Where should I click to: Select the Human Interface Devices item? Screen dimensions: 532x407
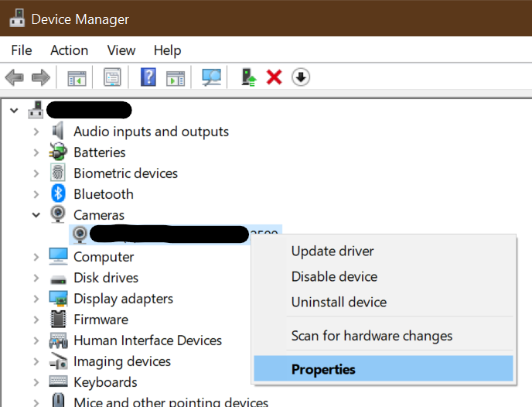(x=147, y=340)
